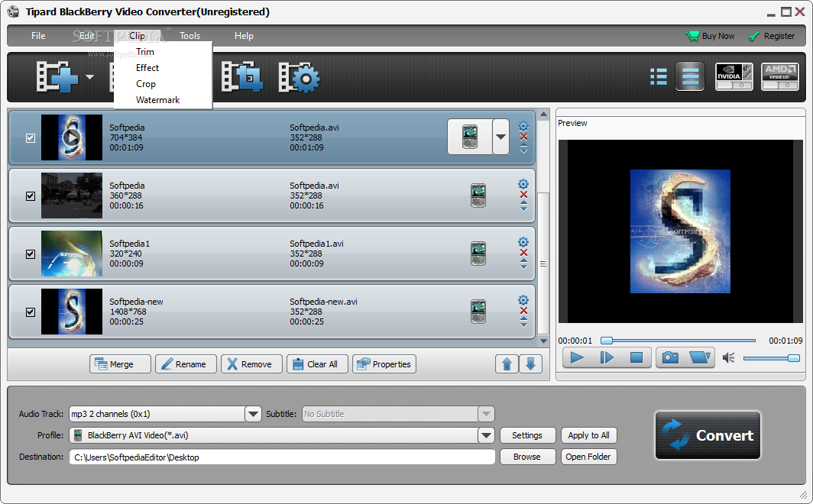Take a snapshot with camera icon
The image size is (813, 504).
(x=670, y=357)
